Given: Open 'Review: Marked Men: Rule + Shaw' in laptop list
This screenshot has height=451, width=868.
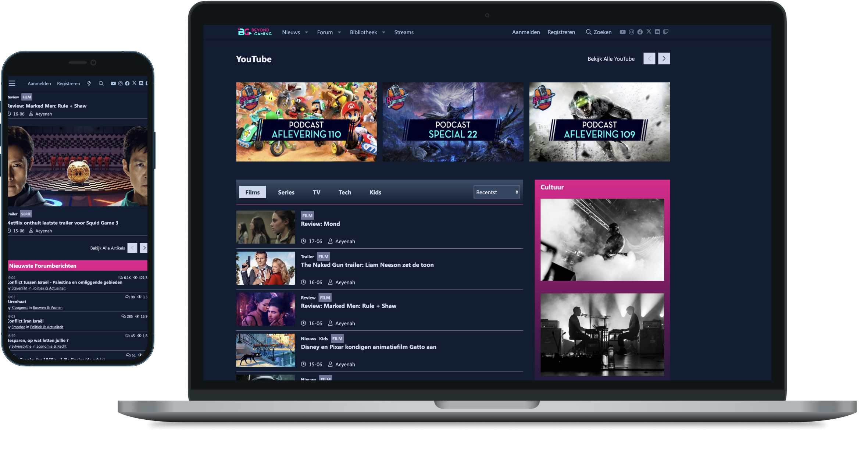Looking at the screenshot, I should [x=349, y=306].
